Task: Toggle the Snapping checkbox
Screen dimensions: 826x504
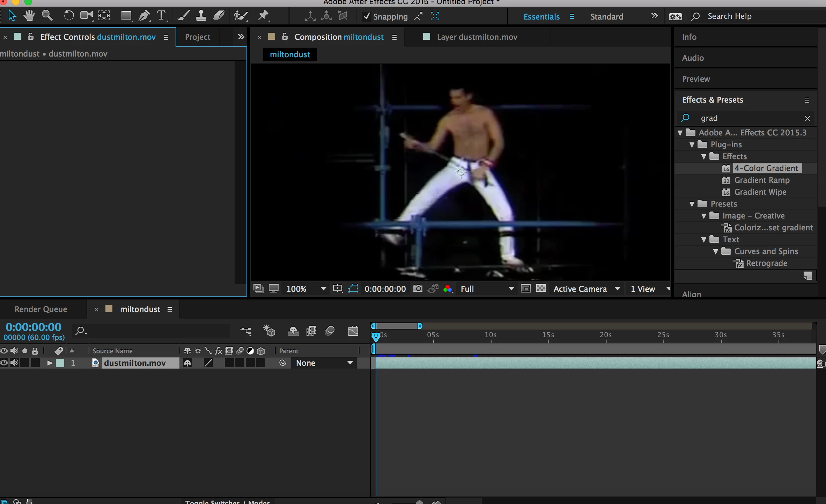Action: click(366, 16)
